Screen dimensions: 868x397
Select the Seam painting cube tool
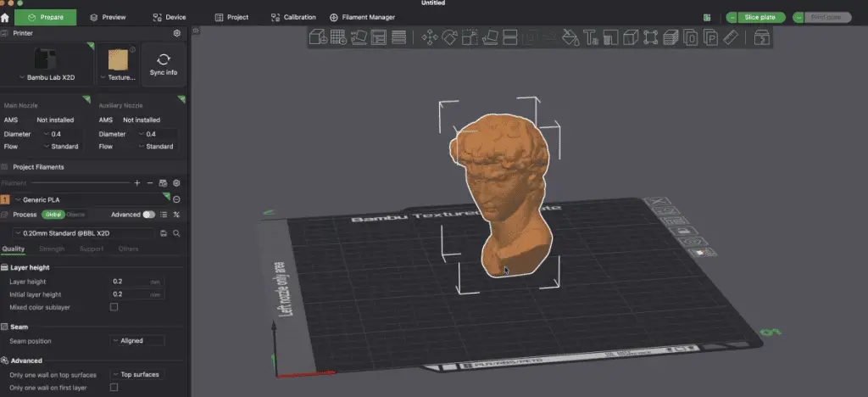tap(631, 37)
